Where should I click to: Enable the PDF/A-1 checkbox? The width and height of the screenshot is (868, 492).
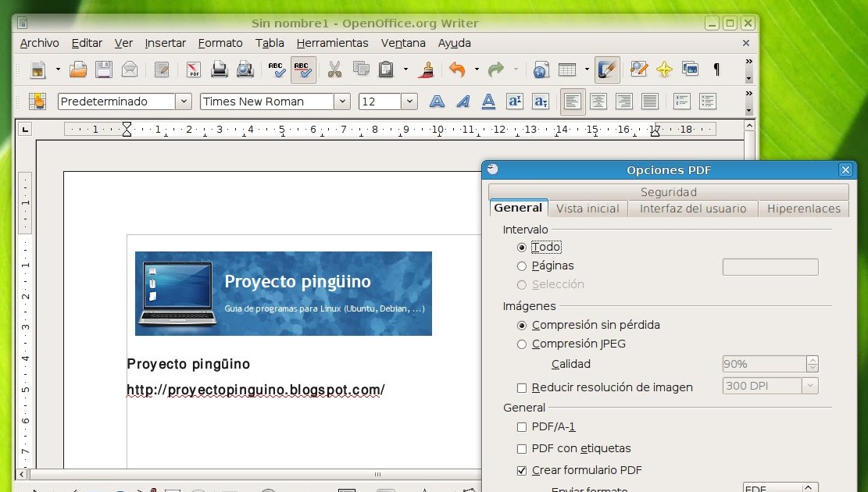tap(522, 427)
